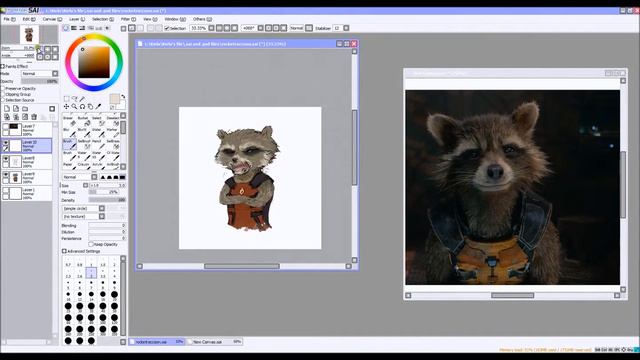
Task: Adjust the brush Density slider
Action: (107, 200)
